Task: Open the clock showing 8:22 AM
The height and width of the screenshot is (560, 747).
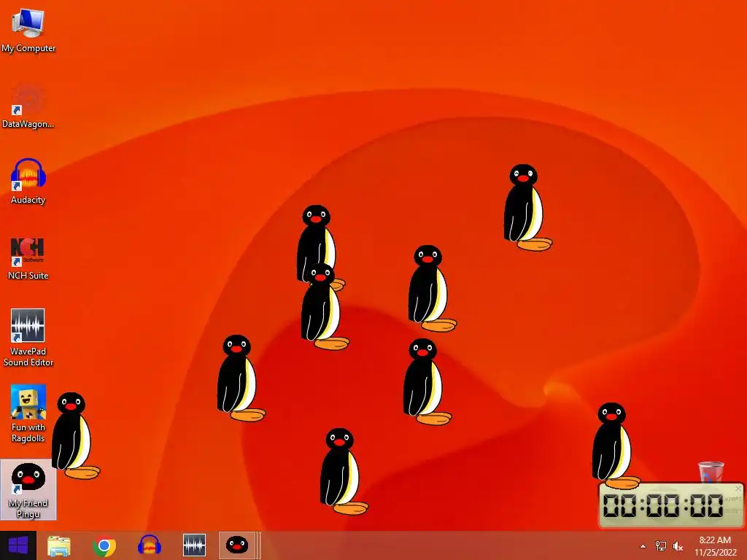Action: (x=715, y=545)
